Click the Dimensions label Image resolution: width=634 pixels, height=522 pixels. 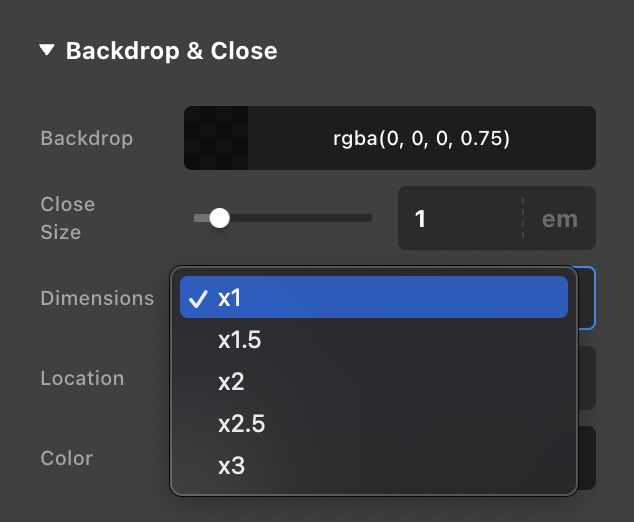pyautogui.click(x=97, y=298)
